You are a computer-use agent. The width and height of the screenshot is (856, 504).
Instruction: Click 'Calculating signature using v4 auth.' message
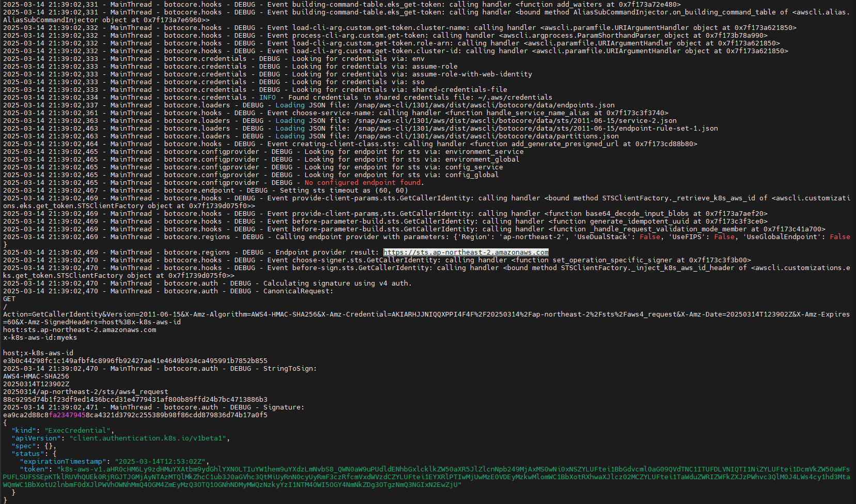pyautogui.click(x=338, y=283)
